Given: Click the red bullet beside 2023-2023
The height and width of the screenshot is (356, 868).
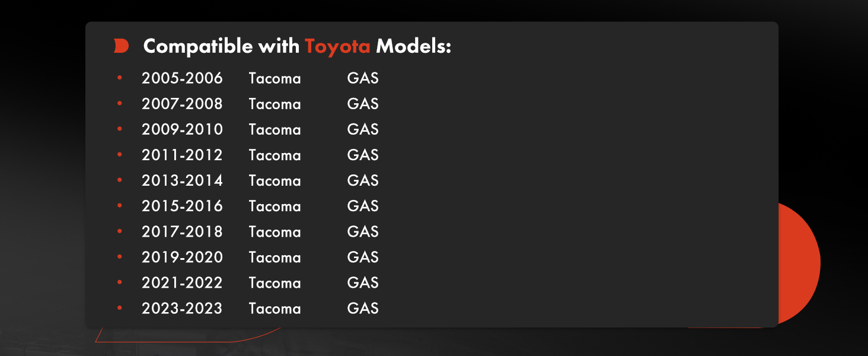Looking at the screenshot, I should point(120,308).
